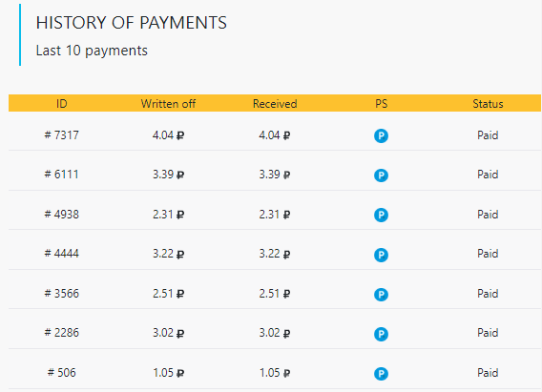The image size is (542, 392).
Task: Click the Payeer icon for payment 506
Action: [x=381, y=374]
